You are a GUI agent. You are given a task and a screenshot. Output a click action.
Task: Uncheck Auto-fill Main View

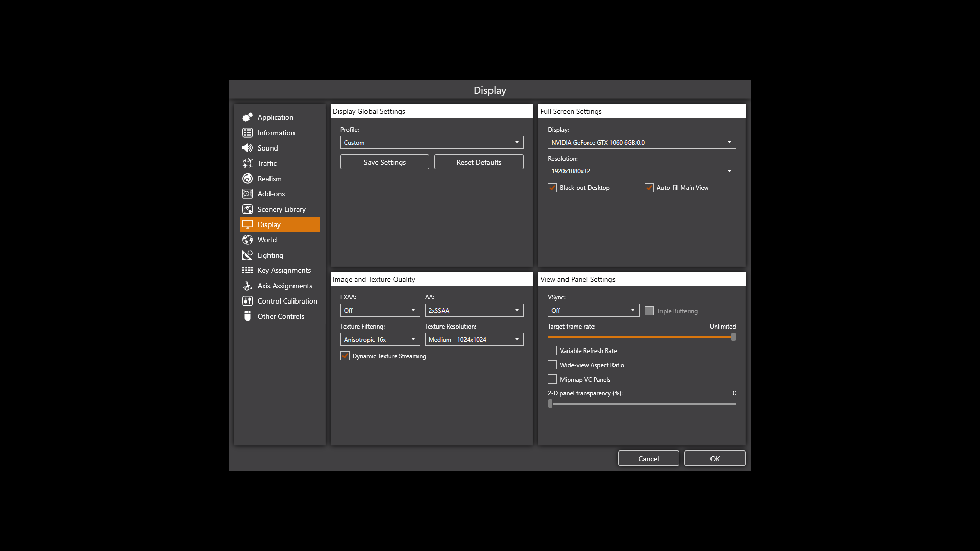point(649,188)
